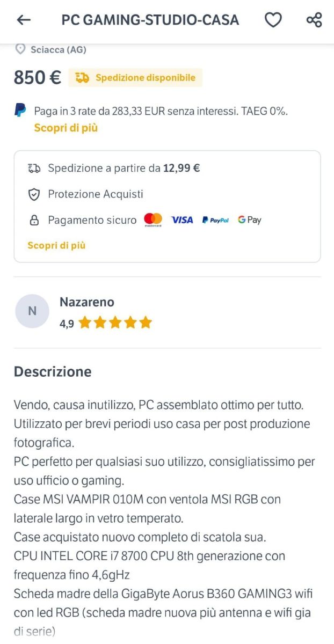
Task: Select the Google Pay logo
Action: [249, 219]
